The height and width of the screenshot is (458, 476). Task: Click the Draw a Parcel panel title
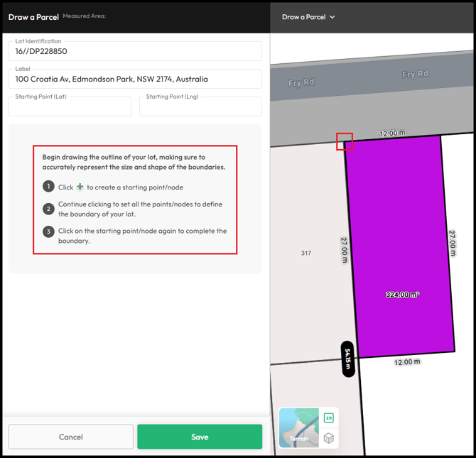(33, 16)
